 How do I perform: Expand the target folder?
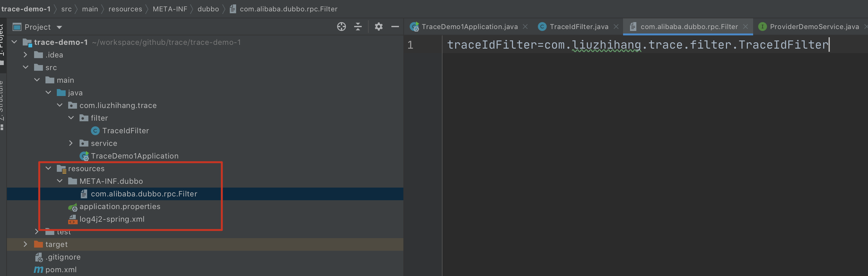pyautogui.click(x=25, y=244)
